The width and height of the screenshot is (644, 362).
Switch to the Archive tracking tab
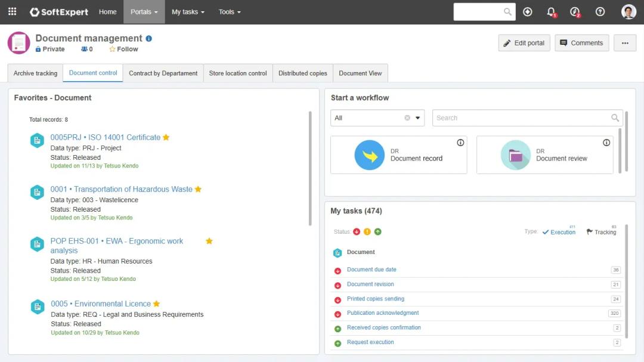click(x=35, y=73)
